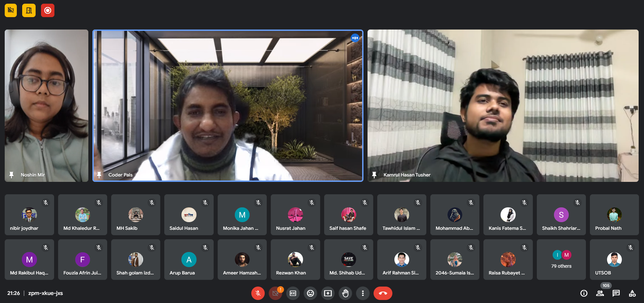Click the Present now screen share icon
This screenshot has width=644, height=303.
point(328,293)
